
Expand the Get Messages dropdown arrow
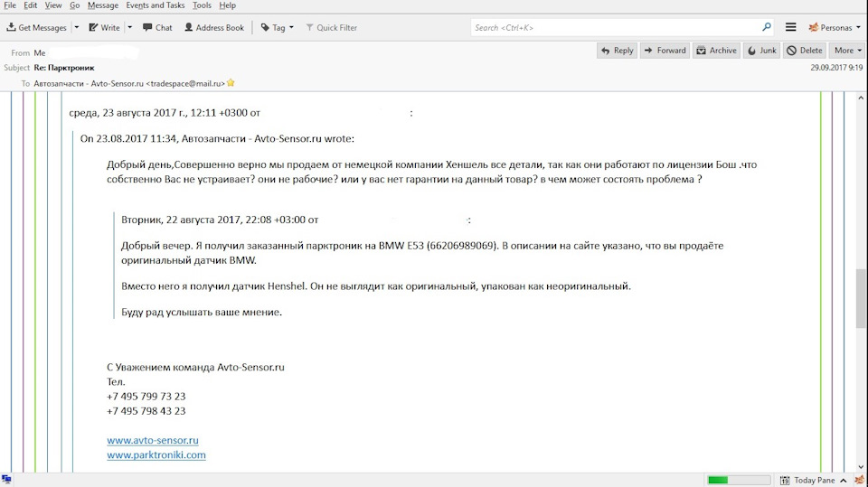(76, 28)
